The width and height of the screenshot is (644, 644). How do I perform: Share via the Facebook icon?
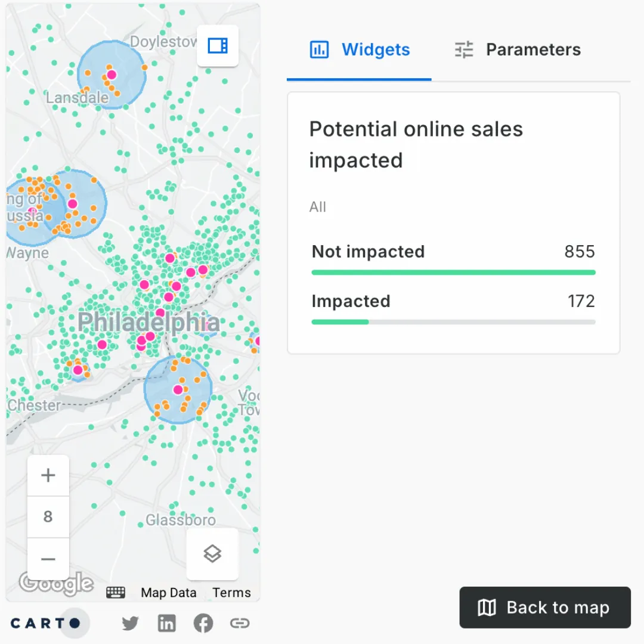coord(203,624)
